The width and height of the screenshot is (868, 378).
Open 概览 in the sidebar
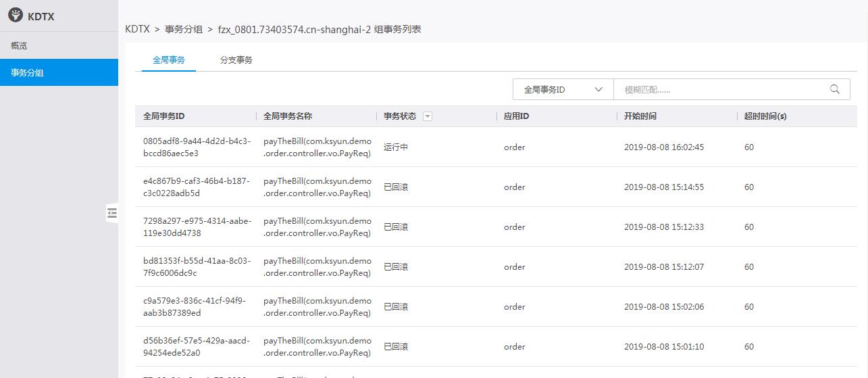[59, 46]
